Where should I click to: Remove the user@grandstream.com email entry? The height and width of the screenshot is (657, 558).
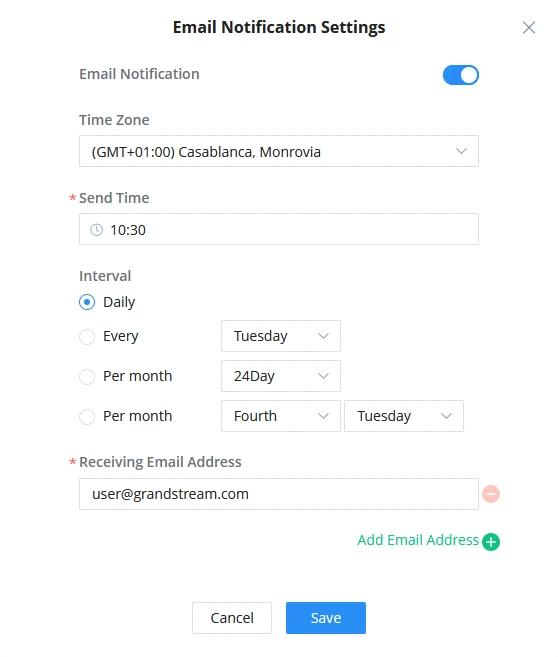[x=491, y=494]
